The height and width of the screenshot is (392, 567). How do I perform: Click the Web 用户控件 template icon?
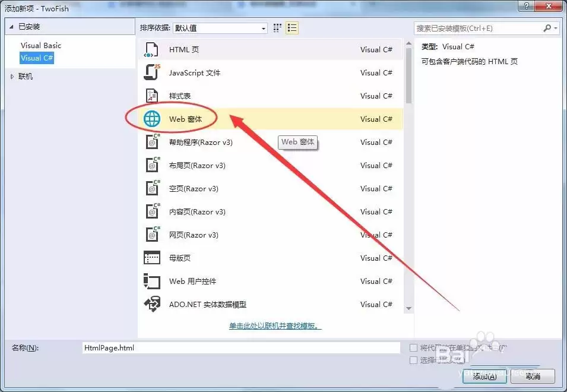[152, 281]
